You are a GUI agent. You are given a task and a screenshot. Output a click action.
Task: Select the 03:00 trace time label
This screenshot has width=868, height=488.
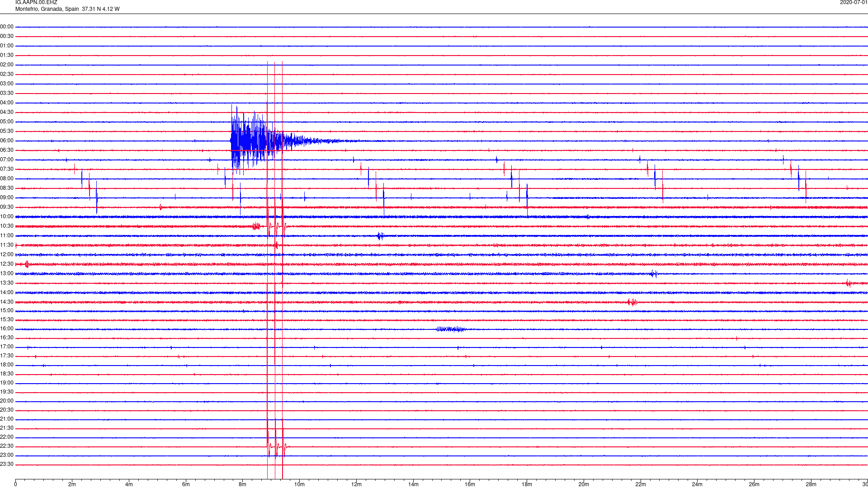pyautogui.click(x=7, y=84)
